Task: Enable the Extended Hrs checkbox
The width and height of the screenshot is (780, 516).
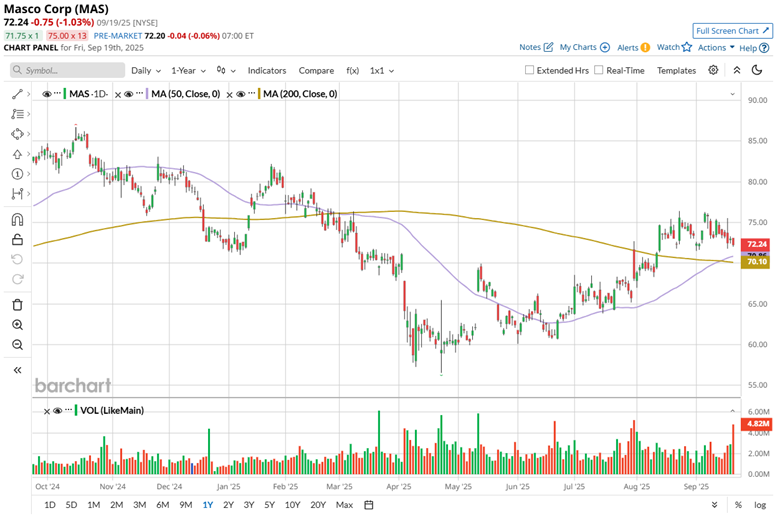Action: (x=529, y=70)
